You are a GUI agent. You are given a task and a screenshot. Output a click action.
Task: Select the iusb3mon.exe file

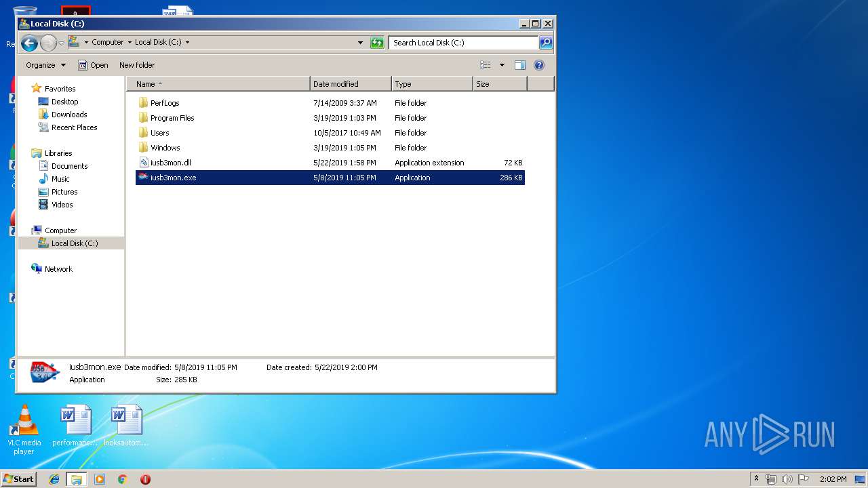point(330,178)
